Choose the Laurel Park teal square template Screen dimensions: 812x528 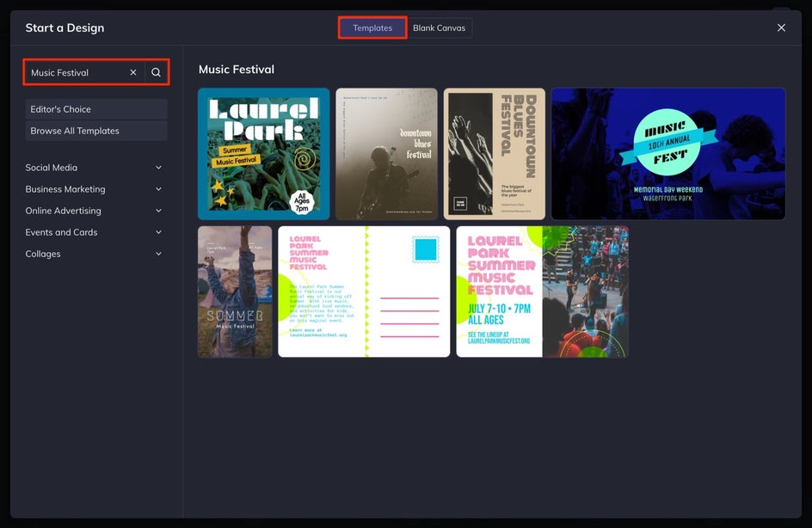click(263, 154)
